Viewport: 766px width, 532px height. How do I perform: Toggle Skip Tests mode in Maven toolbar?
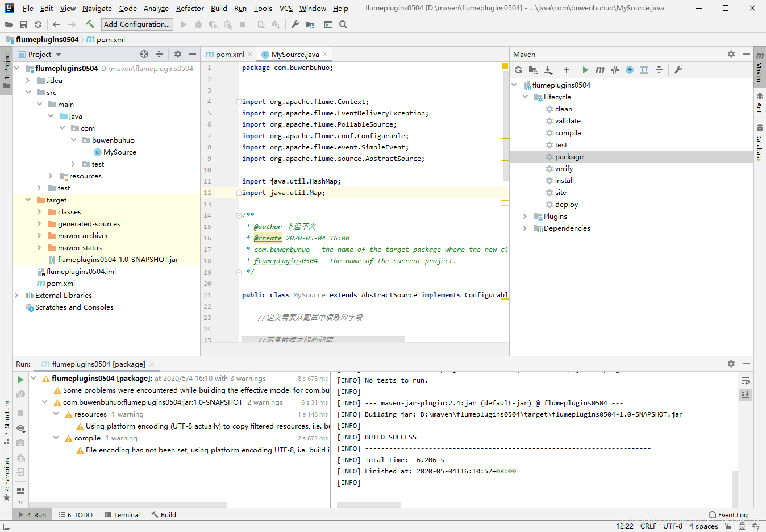(630, 70)
